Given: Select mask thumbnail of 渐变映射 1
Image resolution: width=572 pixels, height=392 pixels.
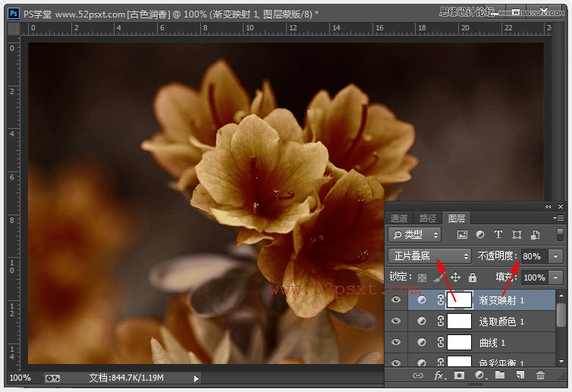Looking at the screenshot, I should point(459,299).
